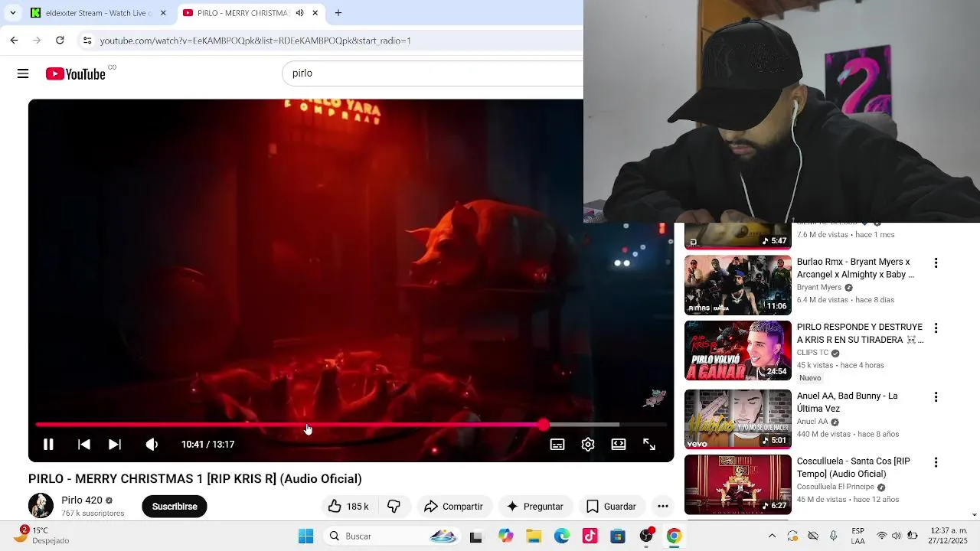Click Guardar to save video
Viewport: 980px width, 551px height.
(x=611, y=507)
